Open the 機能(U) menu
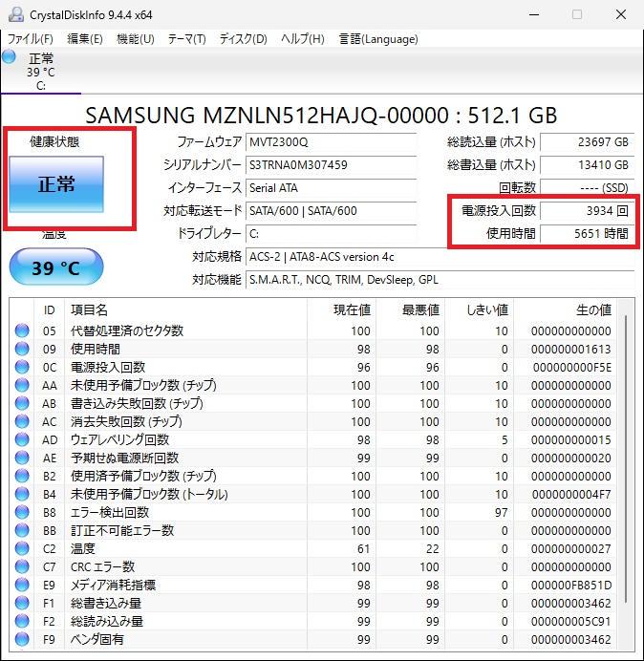644x661 pixels. [136, 39]
